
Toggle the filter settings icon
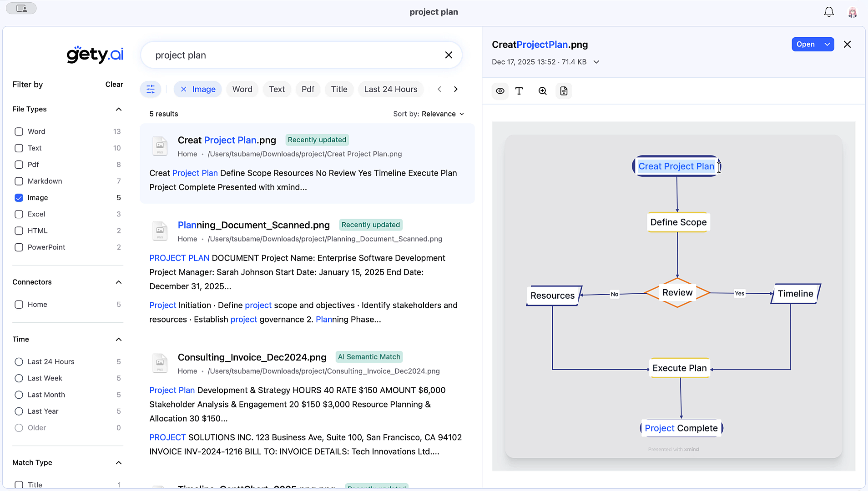151,89
